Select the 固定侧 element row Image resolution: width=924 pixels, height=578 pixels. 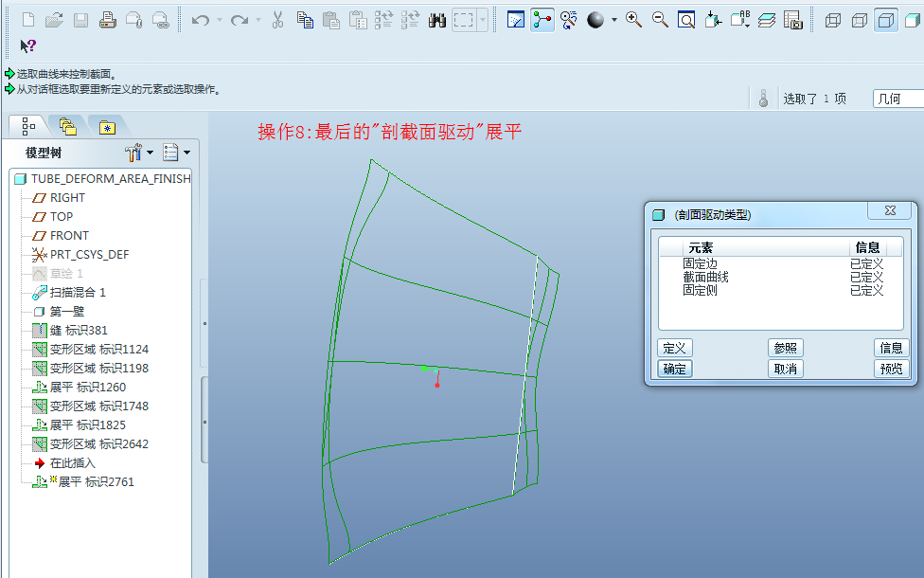point(781,290)
